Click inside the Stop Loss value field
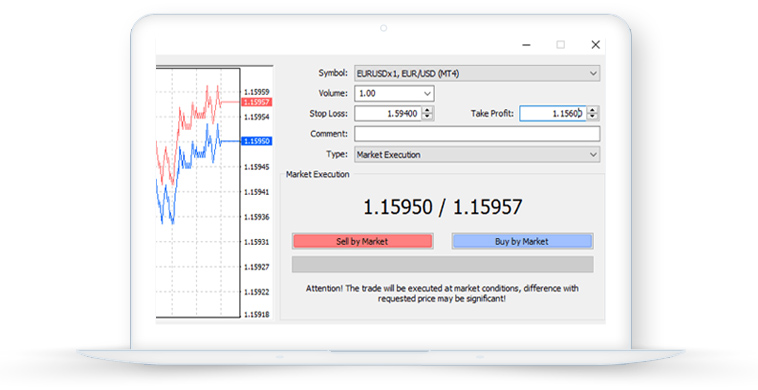758x390 pixels. 389,114
